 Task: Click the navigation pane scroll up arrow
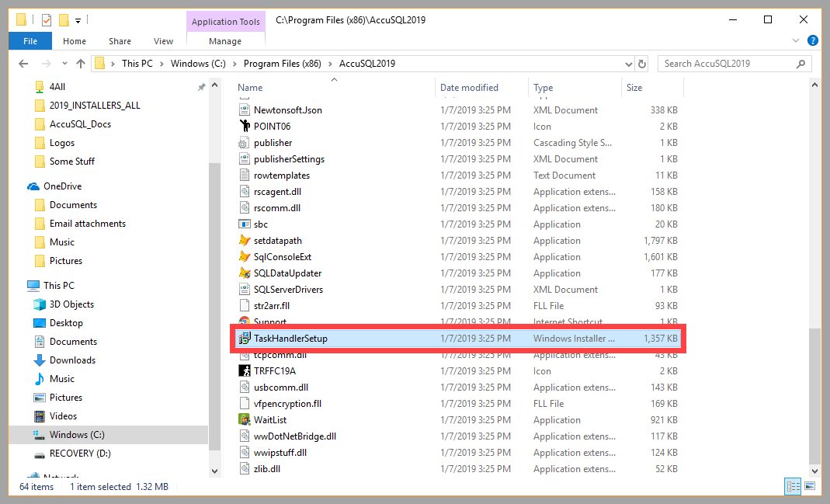click(x=214, y=85)
